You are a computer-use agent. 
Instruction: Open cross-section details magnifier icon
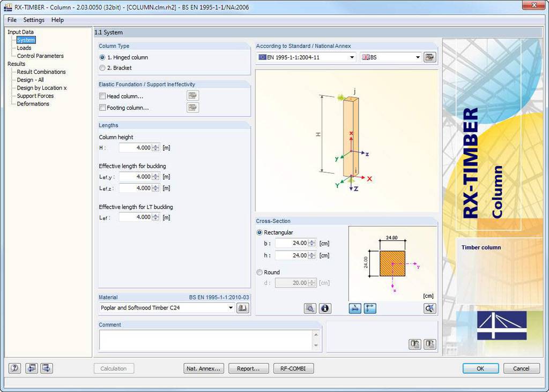310,308
